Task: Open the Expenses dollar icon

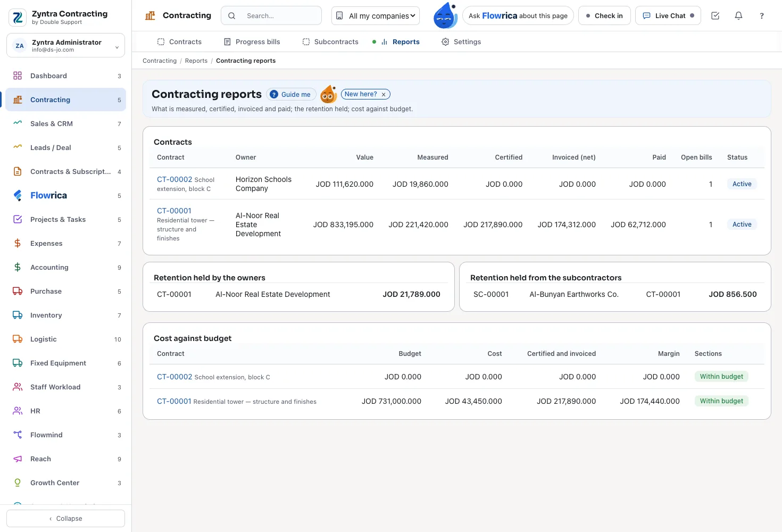Action: (18, 243)
